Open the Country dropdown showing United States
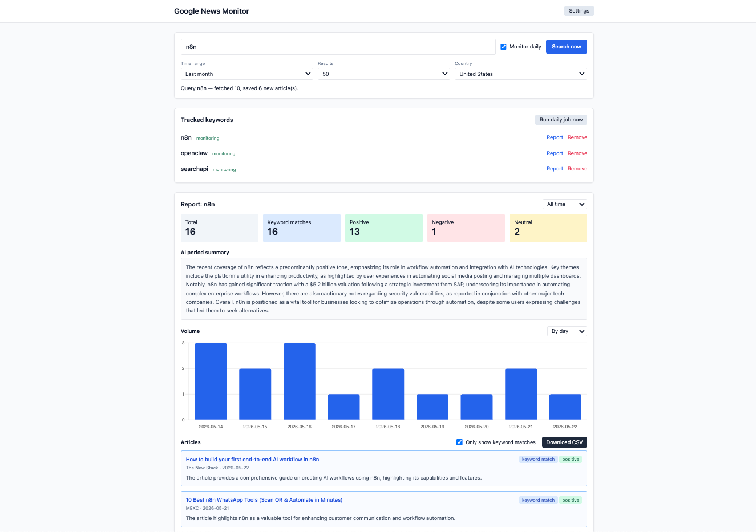 [521, 74]
